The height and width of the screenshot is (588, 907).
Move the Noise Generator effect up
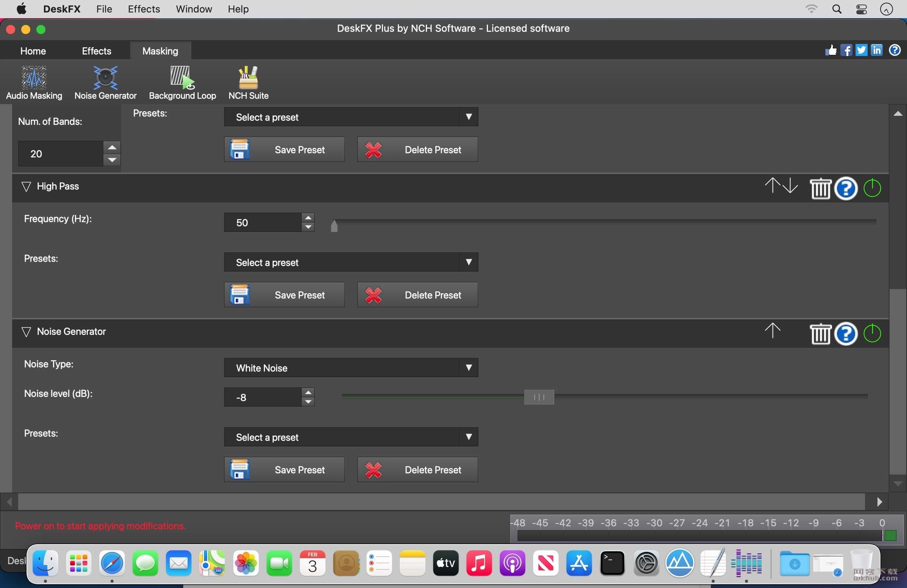(773, 331)
